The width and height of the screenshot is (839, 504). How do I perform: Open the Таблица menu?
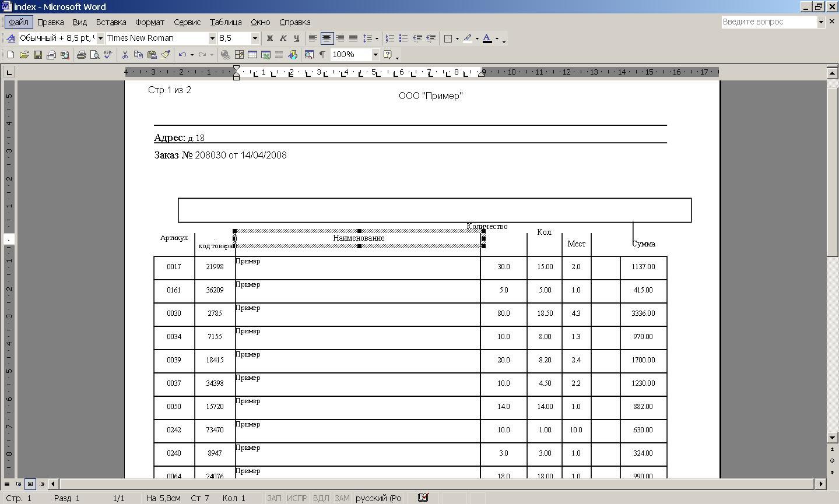pos(226,22)
